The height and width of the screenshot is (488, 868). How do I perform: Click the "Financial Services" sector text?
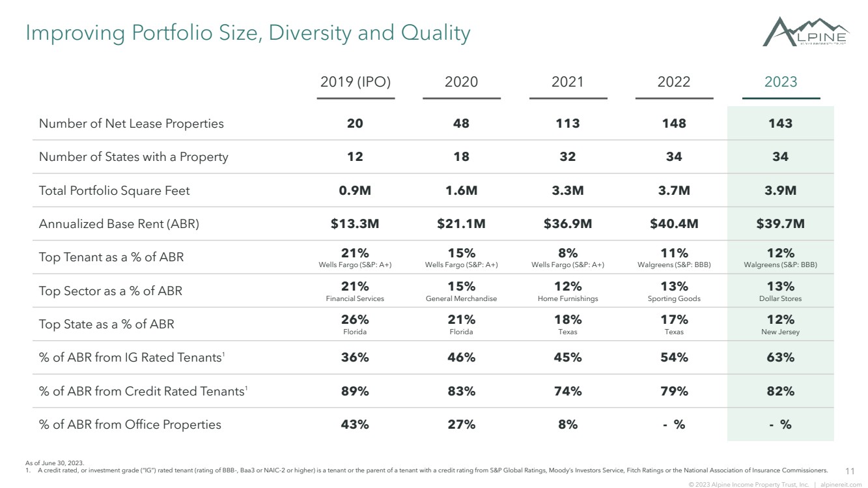(x=355, y=298)
